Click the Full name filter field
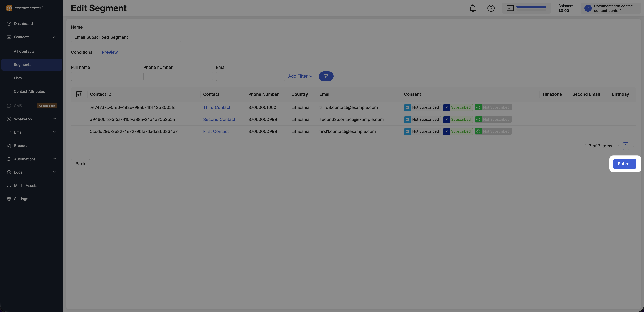 pos(105,76)
